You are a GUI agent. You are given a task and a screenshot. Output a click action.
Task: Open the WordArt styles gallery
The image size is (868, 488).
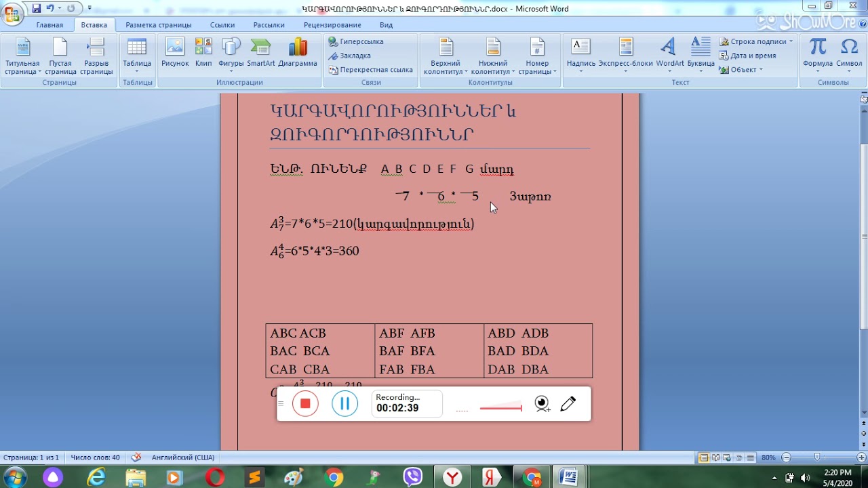point(670,56)
